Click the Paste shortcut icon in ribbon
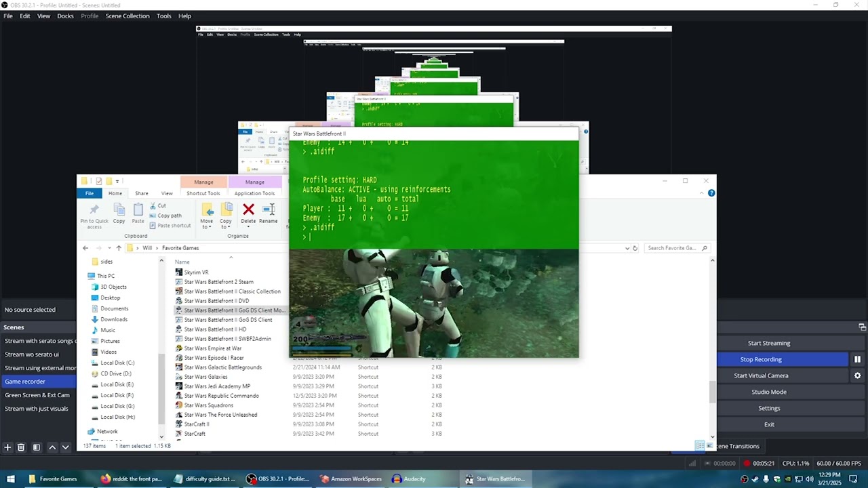868x488 pixels. [153, 226]
